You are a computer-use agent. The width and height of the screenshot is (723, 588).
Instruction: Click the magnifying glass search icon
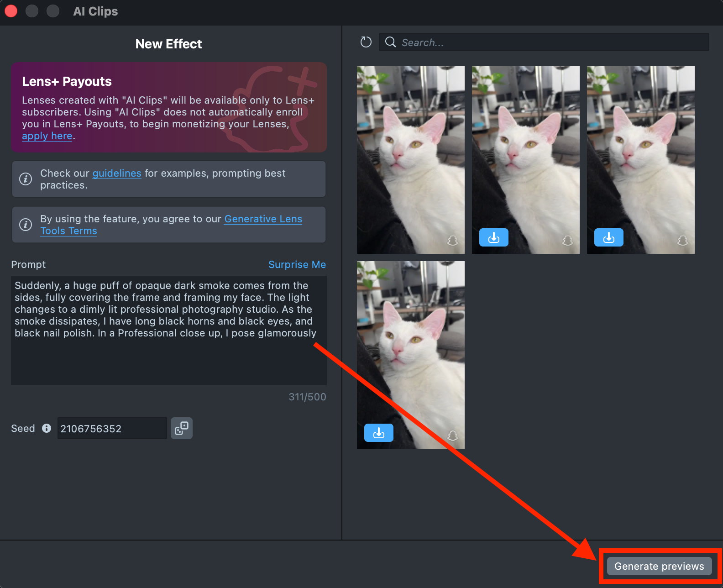(x=390, y=42)
